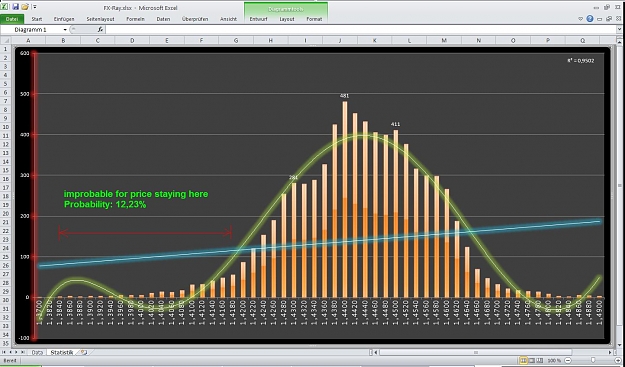Expand the Name Box dropdown arrow

[x=65, y=30]
